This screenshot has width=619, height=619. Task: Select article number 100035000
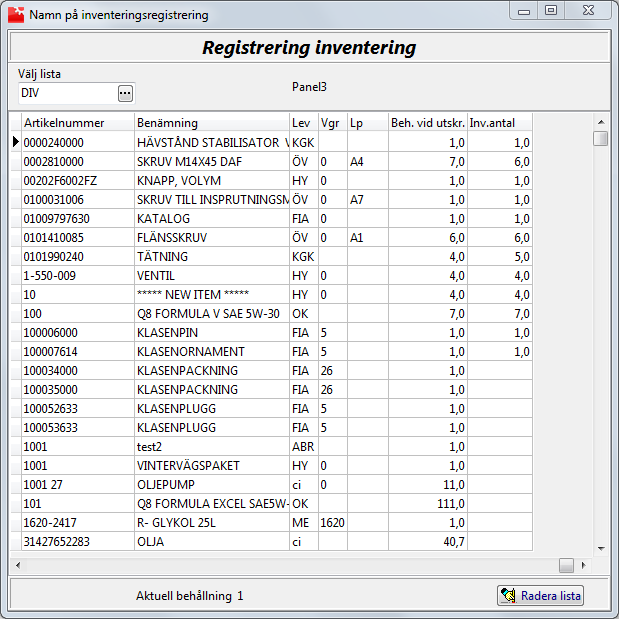click(78, 389)
